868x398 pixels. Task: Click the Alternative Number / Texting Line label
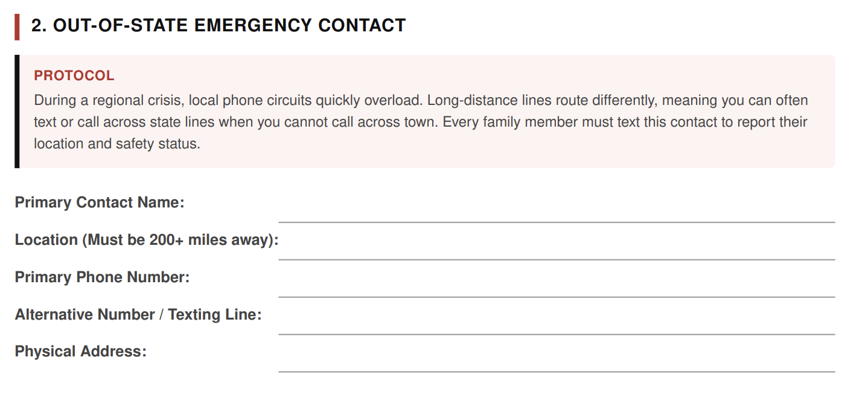click(x=138, y=315)
